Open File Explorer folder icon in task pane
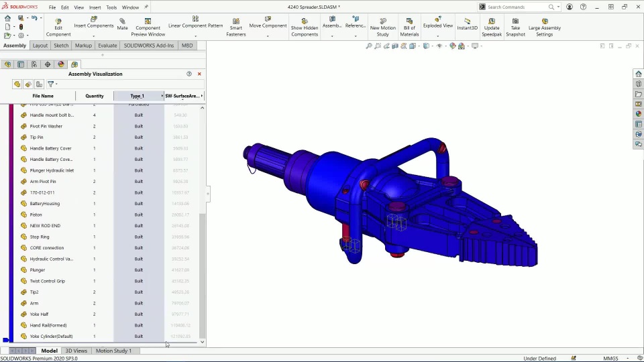644x362 pixels. (x=638, y=94)
